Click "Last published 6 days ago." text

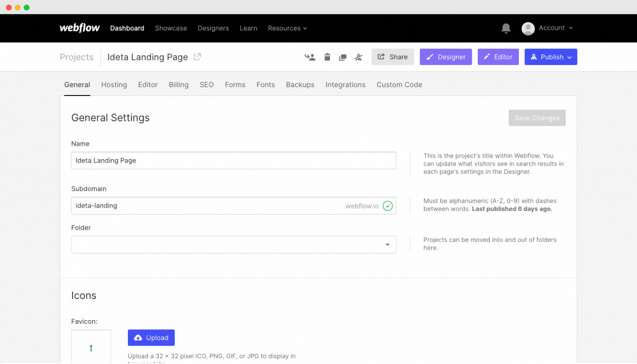[512, 209]
